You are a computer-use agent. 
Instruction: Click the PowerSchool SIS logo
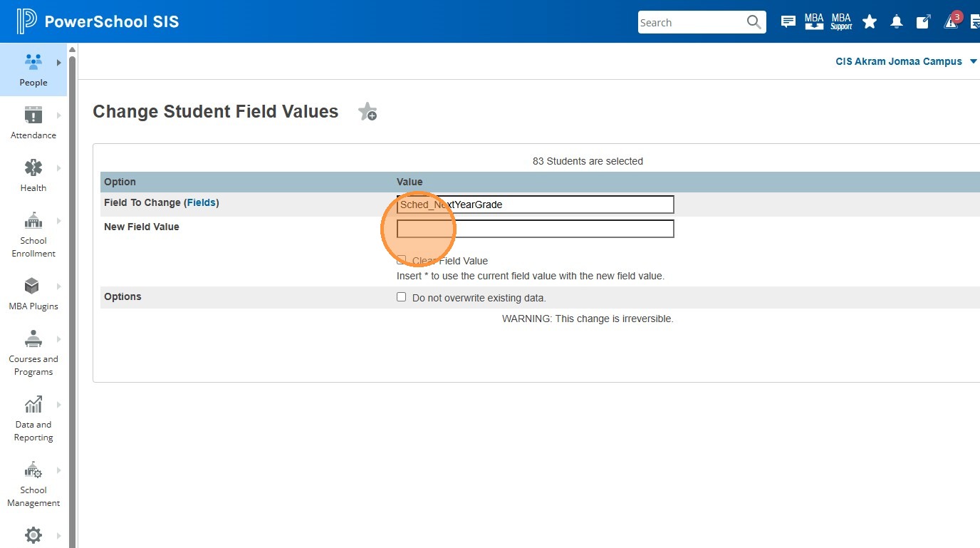[x=98, y=22]
